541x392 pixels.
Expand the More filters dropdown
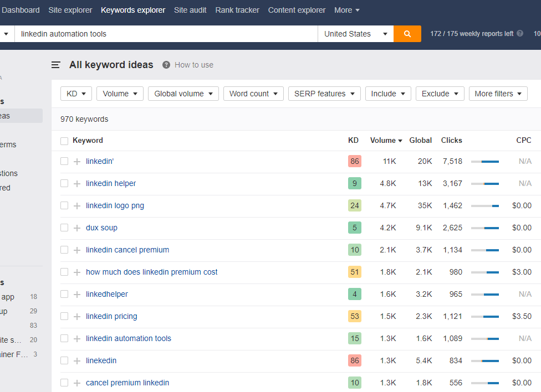coord(498,94)
